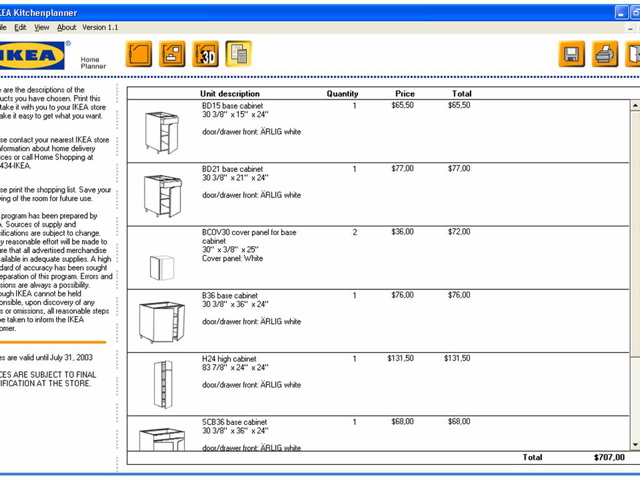The height and width of the screenshot is (480, 640).
Task: Click the B36 base cabinet thumbnail
Action: 162,322
